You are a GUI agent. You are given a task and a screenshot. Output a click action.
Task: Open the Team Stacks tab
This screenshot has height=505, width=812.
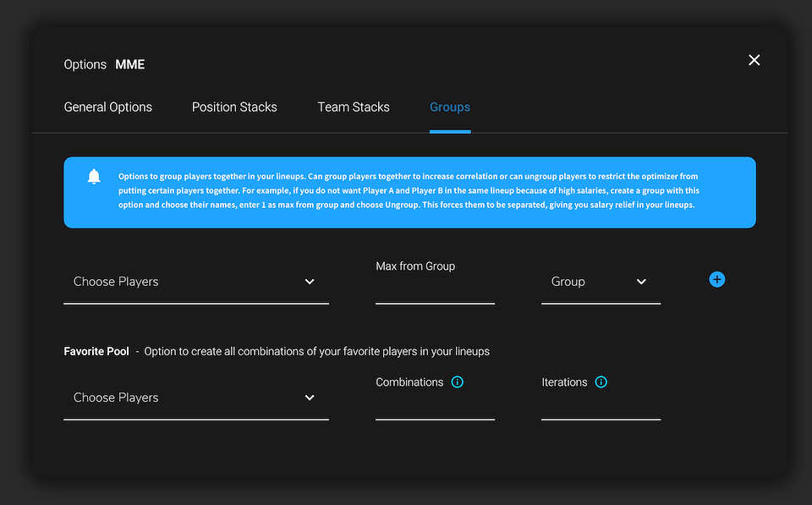tap(354, 107)
